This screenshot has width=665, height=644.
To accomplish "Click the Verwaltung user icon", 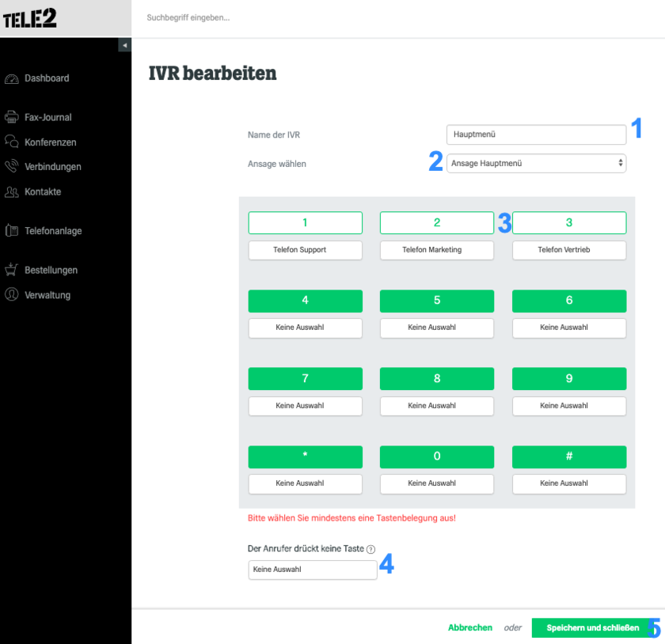I will [x=11, y=294].
